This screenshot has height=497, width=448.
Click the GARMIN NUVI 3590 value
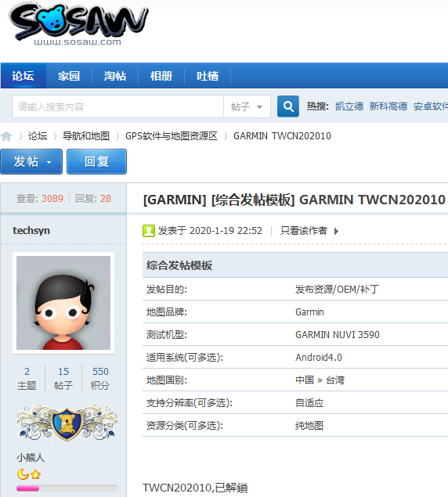point(338,334)
